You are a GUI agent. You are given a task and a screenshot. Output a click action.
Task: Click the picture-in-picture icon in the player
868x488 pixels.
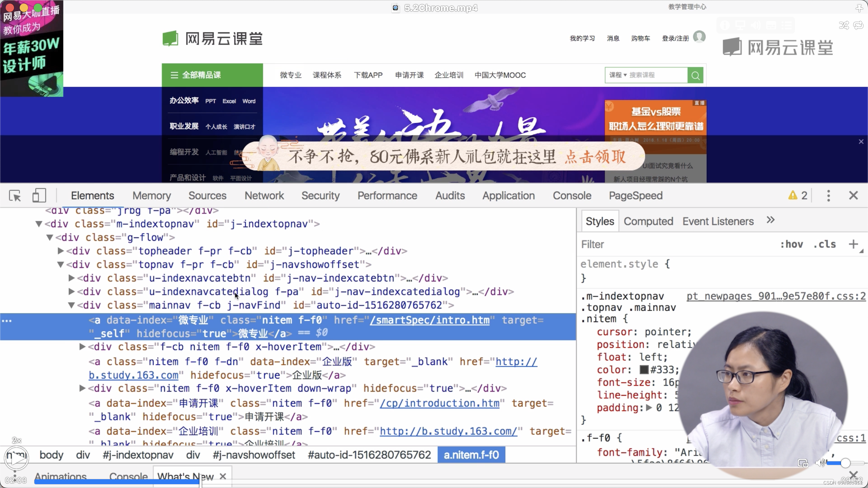pos(803,463)
